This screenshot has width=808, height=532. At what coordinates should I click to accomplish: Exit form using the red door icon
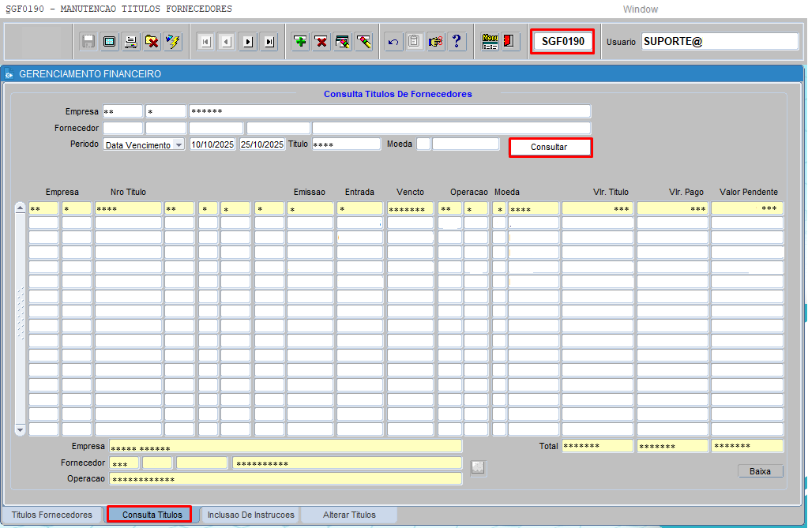pyautogui.click(x=510, y=42)
